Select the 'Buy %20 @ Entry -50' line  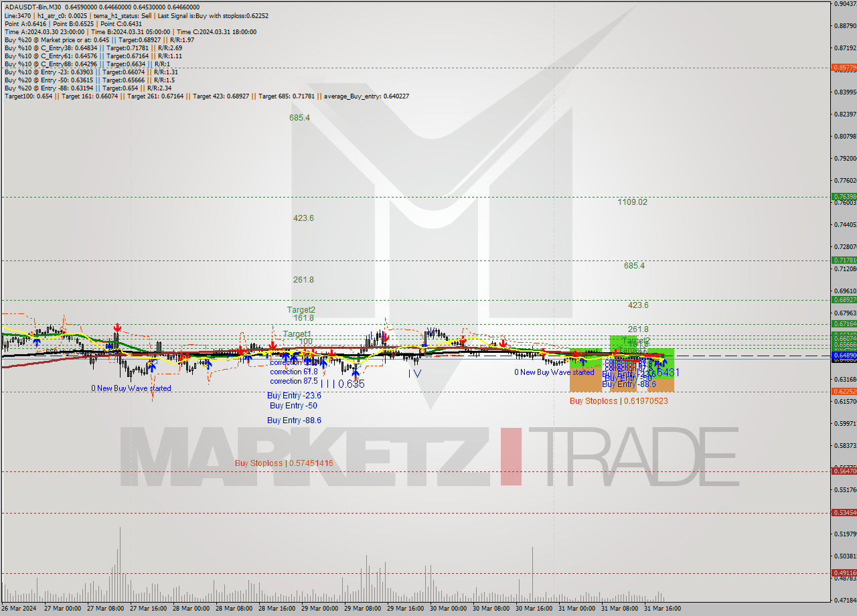[91, 80]
